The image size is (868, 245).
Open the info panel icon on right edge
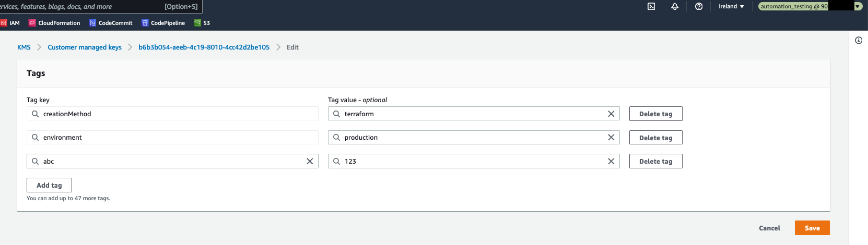point(859,40)
